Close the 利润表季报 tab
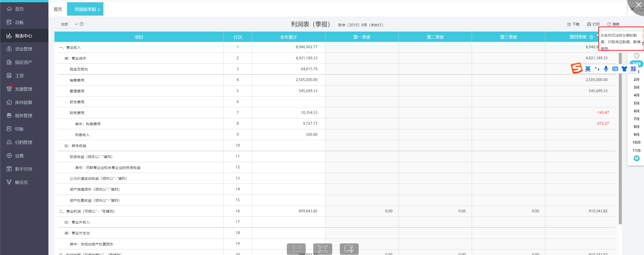Screen dimensions: 644x255 pos(99,10)
